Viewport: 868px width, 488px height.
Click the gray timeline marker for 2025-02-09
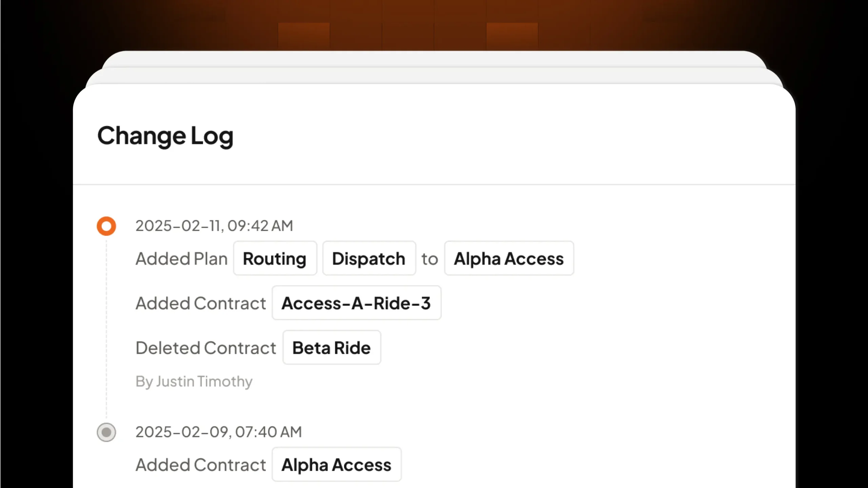[x=106, y=432]
